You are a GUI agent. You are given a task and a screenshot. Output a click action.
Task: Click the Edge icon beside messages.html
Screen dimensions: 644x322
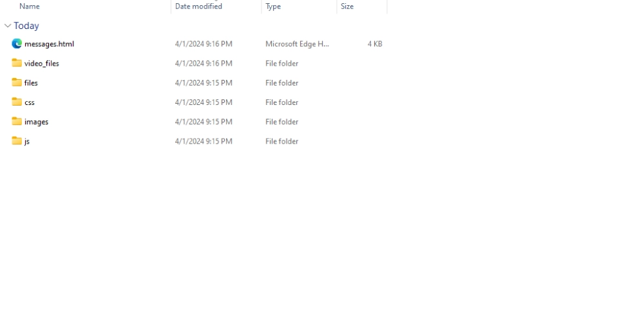pyautogui.click(x=17, y=44)
